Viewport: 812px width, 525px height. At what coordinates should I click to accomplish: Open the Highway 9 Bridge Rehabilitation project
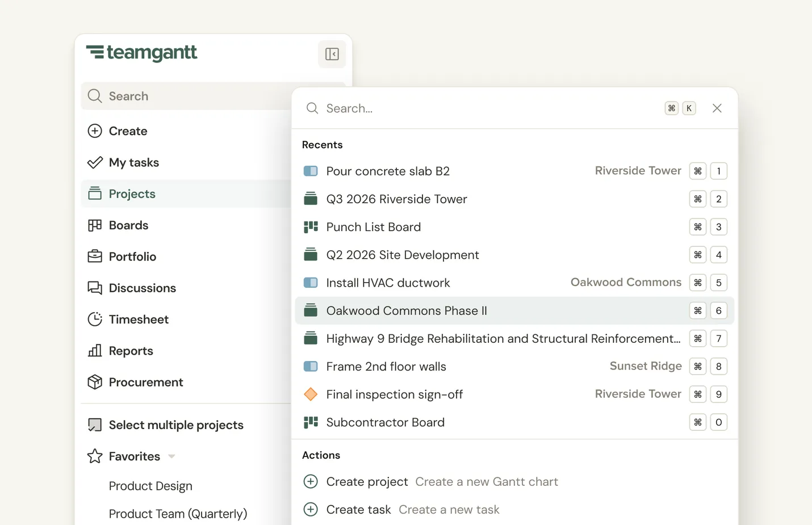(x=514, y=338)
